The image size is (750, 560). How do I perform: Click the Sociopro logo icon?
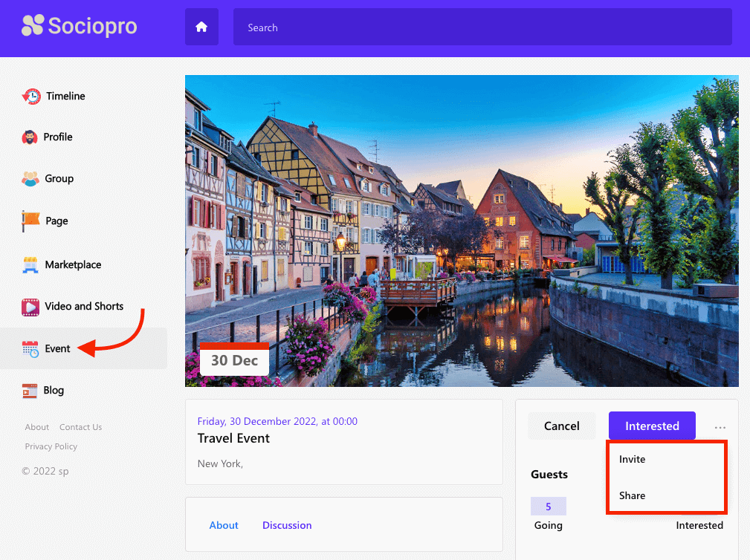[x=33, y=26]
